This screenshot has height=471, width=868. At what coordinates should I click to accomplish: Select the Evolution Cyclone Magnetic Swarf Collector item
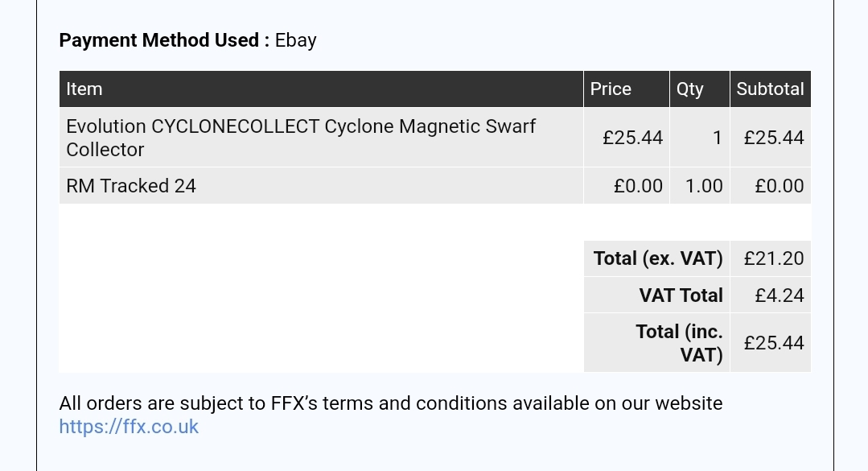(300, 138)
